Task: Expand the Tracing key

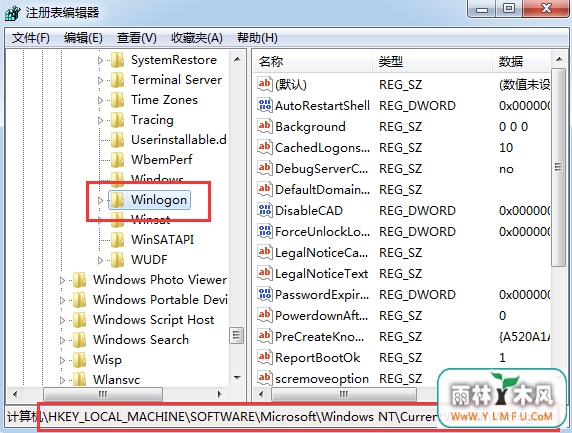Action: tap(100, 120)
